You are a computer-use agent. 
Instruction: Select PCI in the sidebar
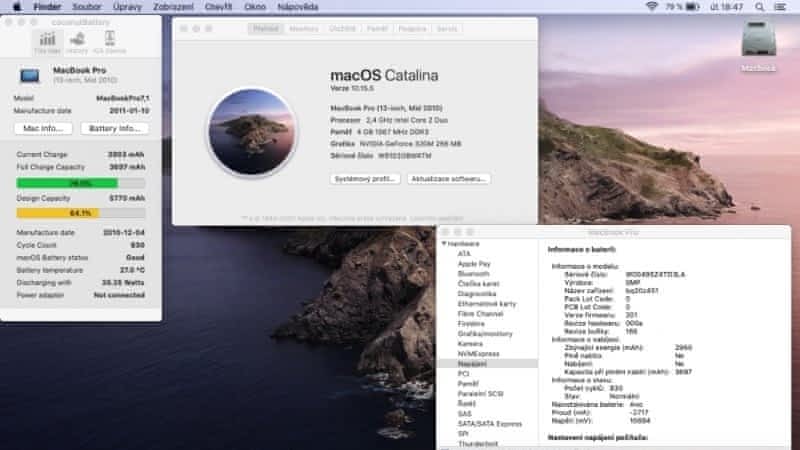(x=463, y=373)
